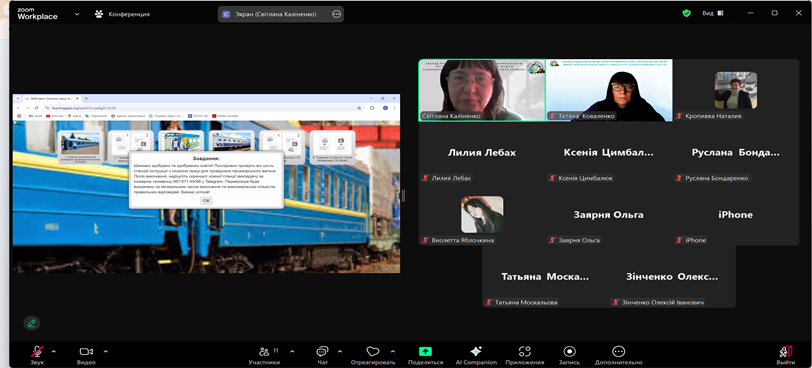Select the iPhone participant tile
This screenshot has width=812, height=368.
tap(736, 214)
